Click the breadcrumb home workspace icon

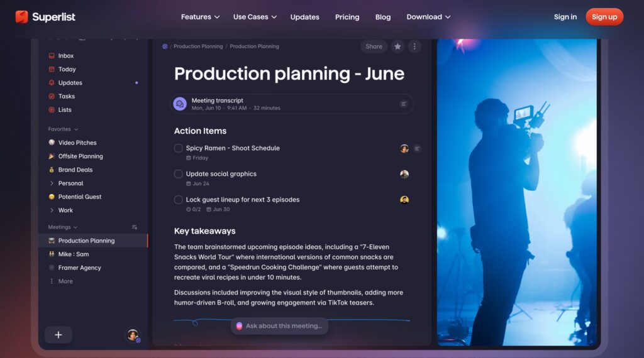tap(165, 46)
